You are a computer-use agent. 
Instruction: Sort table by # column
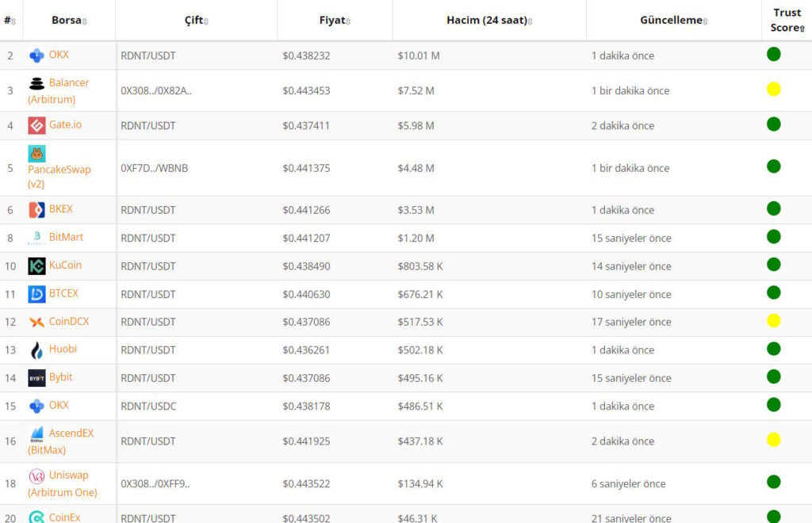10,20
